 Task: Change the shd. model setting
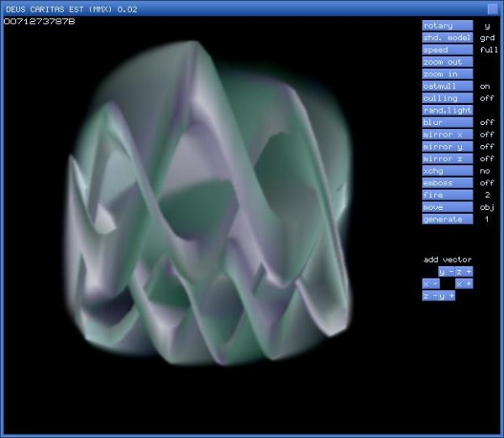pyautogui.click(x=447, y=38)
